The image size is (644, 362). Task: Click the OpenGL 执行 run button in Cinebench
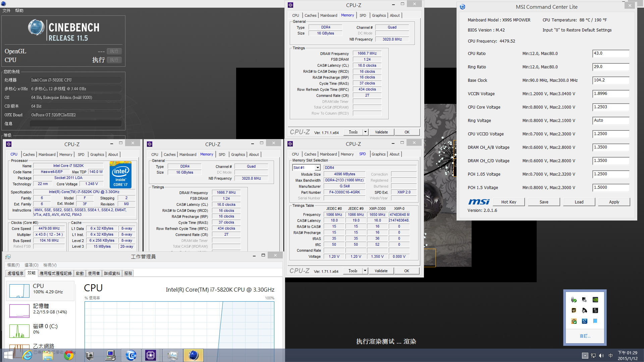[x=114, y=51]
